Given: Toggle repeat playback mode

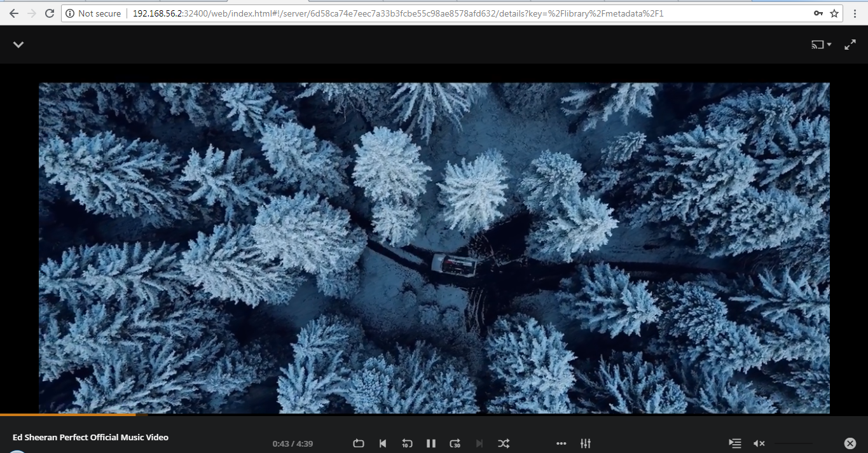Looking at the screenshot, I should point(358,443).
